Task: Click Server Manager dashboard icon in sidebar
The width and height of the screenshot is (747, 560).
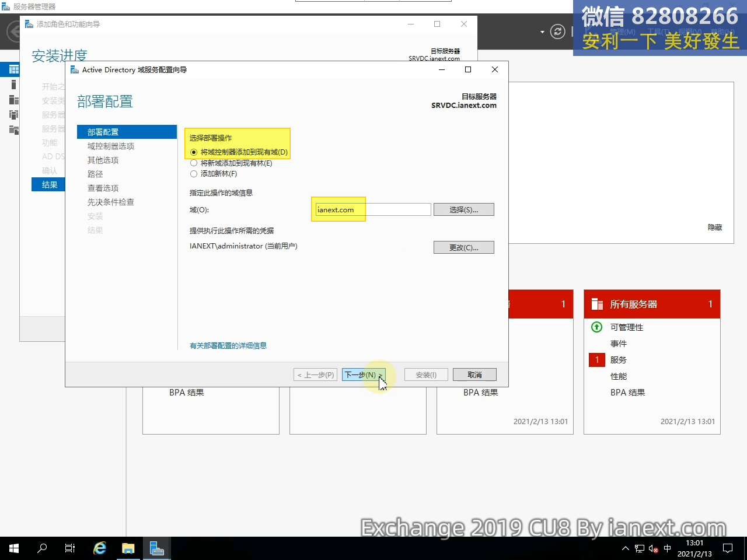Action: [x=14, y=69]
